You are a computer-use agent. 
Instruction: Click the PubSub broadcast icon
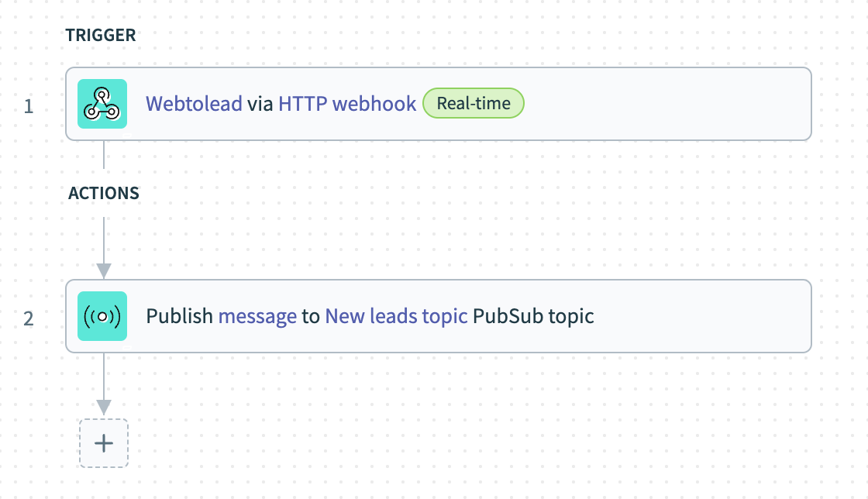[102, 316]
